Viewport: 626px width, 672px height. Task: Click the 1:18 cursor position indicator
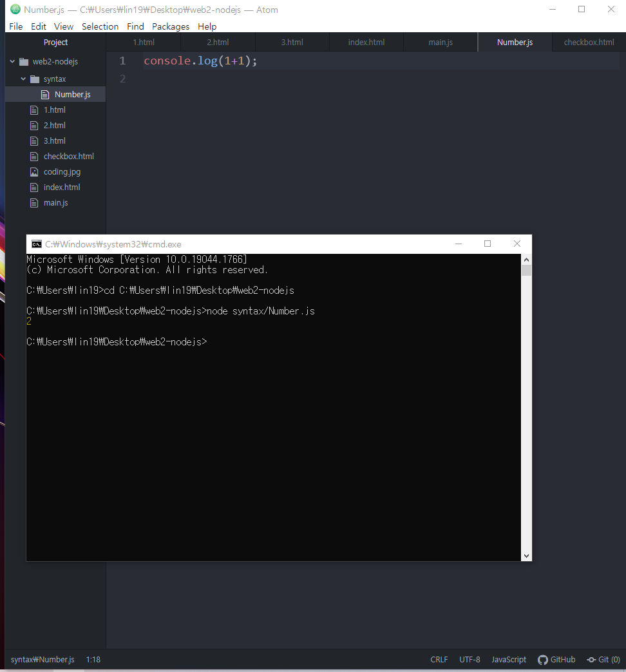pyautogui.click(x=93, y=660)
